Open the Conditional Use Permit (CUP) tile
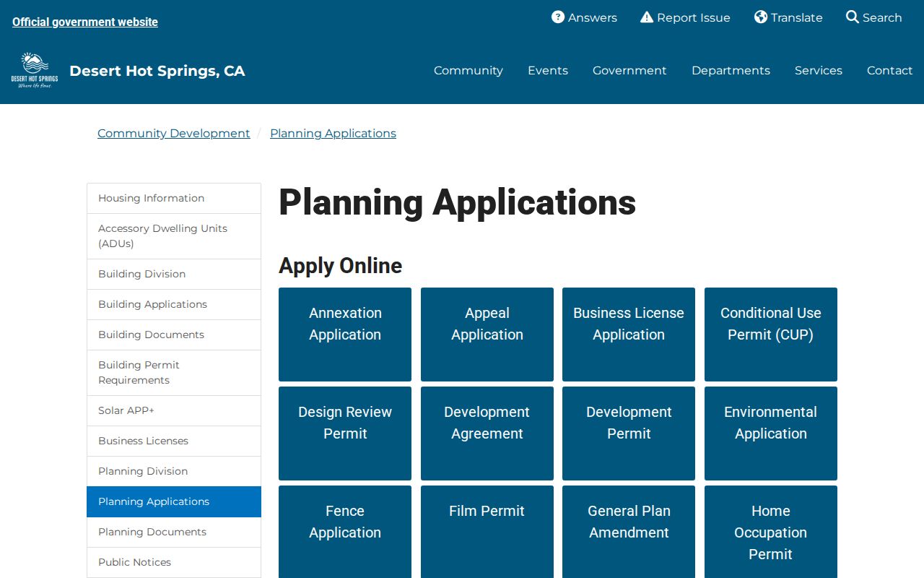 coord(771,335)
